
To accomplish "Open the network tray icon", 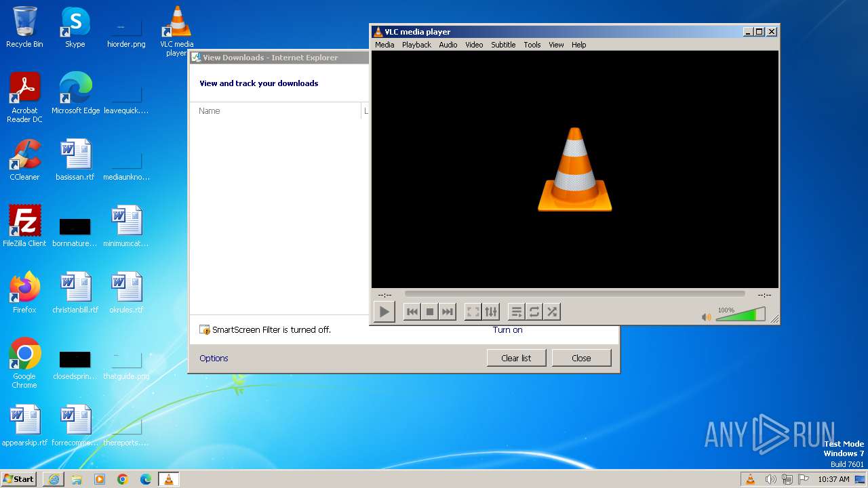I will 787,479.
